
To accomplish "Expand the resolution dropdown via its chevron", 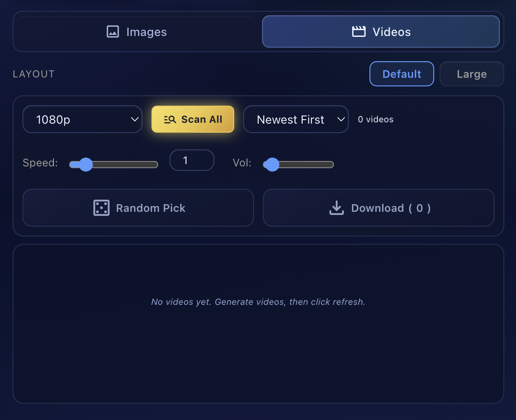I will (134, 119).
